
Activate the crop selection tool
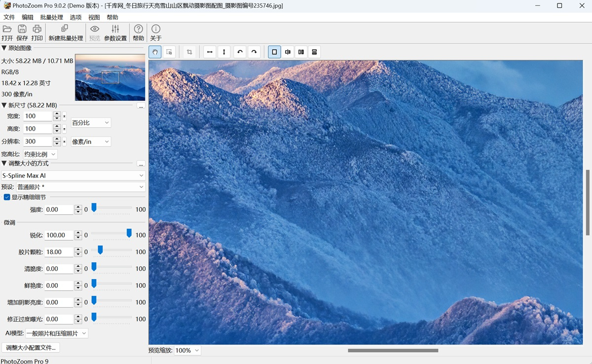click(169, 52)
